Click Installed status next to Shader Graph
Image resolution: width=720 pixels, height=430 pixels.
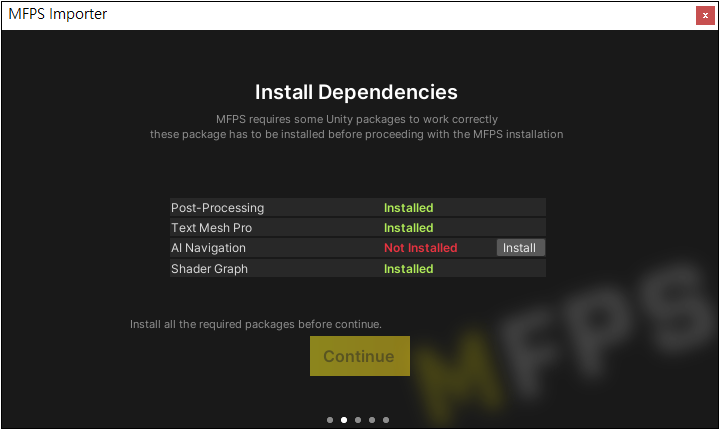click(x=408, y=269)
